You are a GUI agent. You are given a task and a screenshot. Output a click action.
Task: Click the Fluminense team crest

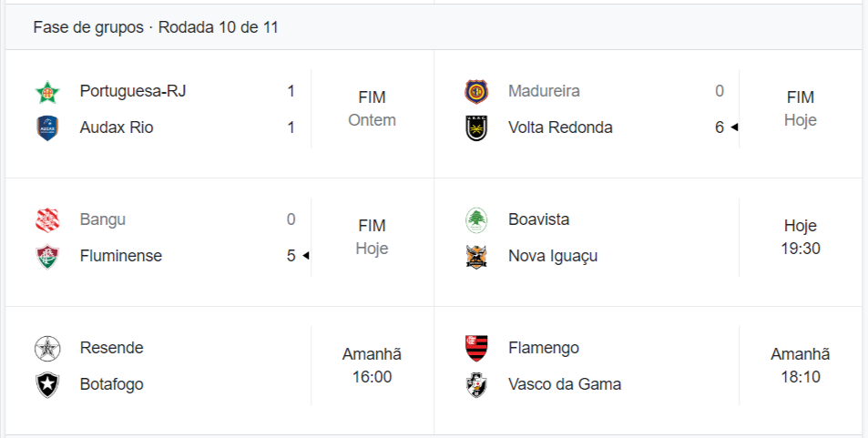46,256
